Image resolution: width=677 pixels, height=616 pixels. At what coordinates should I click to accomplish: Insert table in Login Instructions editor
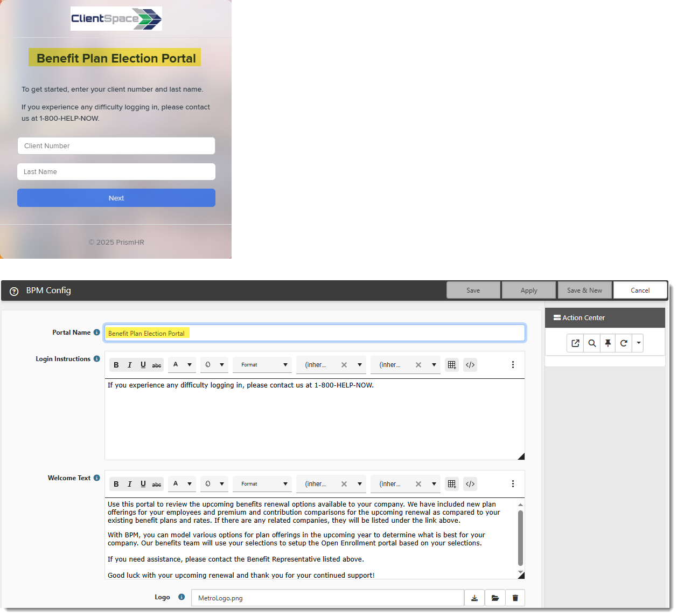tap(452, 365)
